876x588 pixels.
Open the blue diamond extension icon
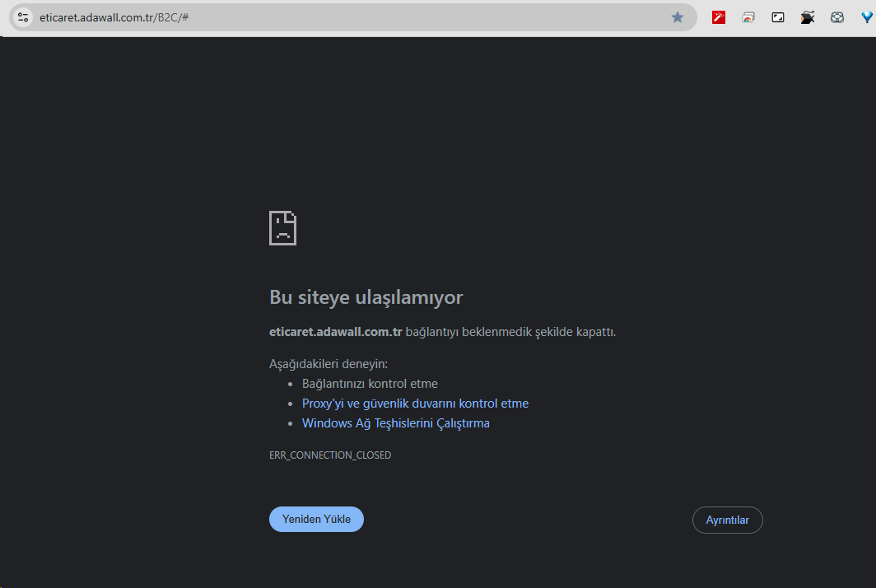point(866,17)
